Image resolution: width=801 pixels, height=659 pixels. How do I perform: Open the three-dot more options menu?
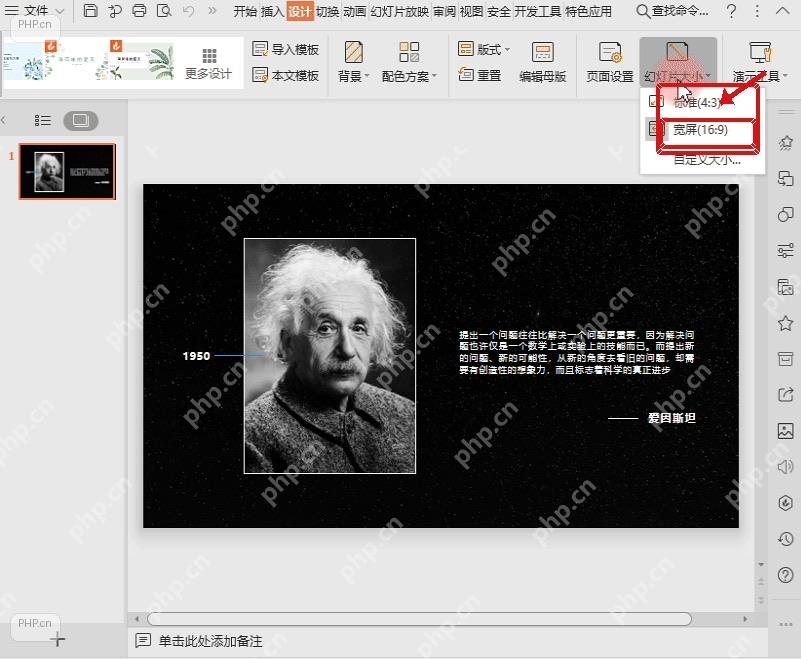pyautogui.click(x=757, y=11)
